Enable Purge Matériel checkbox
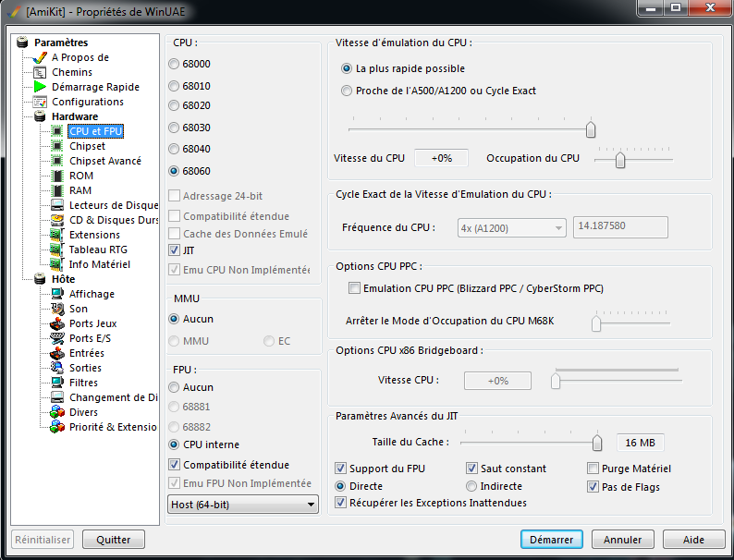Image resolution: width=734 pixels, height=560 pixels. coord(593,469)
